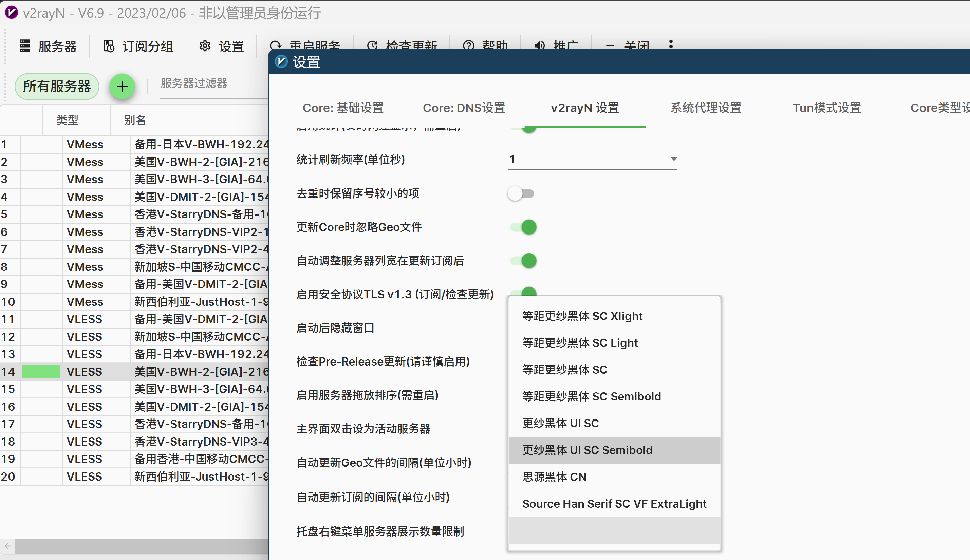Open the three-dot overflow menu icon

[x=671, y=44]
